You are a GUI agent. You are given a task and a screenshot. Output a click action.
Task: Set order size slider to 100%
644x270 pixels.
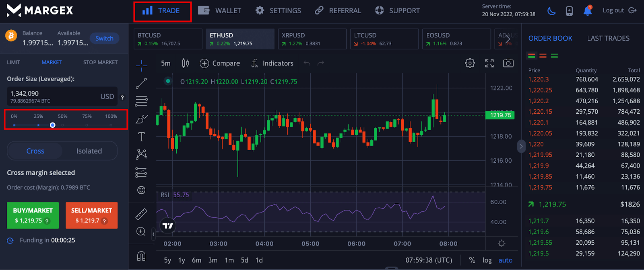click(111, 125)
